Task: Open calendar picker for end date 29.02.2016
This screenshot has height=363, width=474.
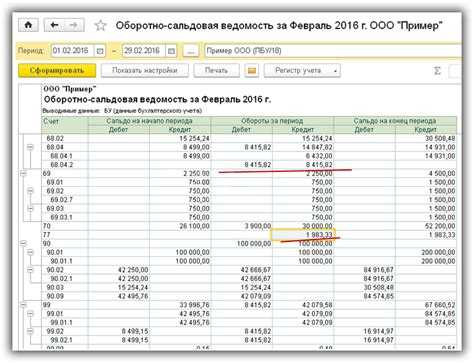Action: coord(171,51)
